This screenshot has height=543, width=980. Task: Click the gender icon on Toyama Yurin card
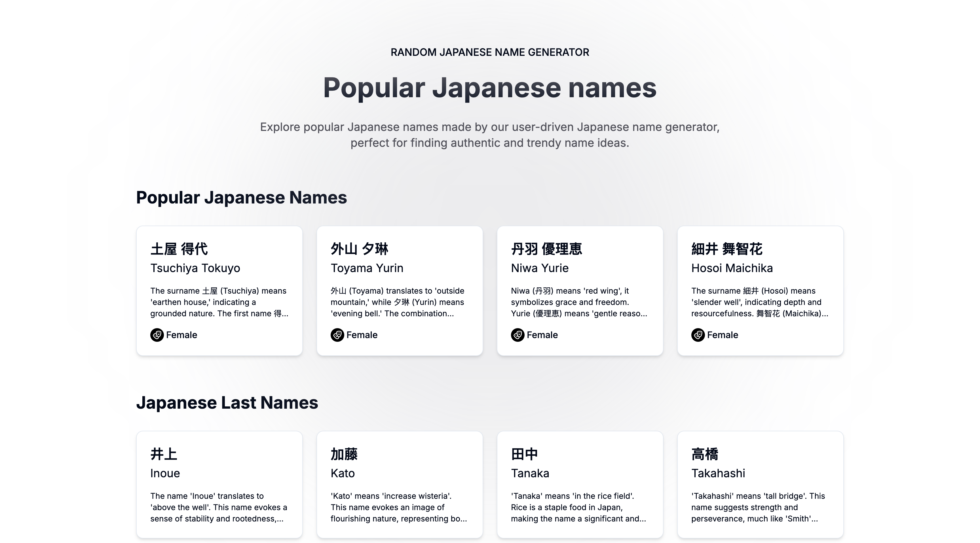(337, 335)
